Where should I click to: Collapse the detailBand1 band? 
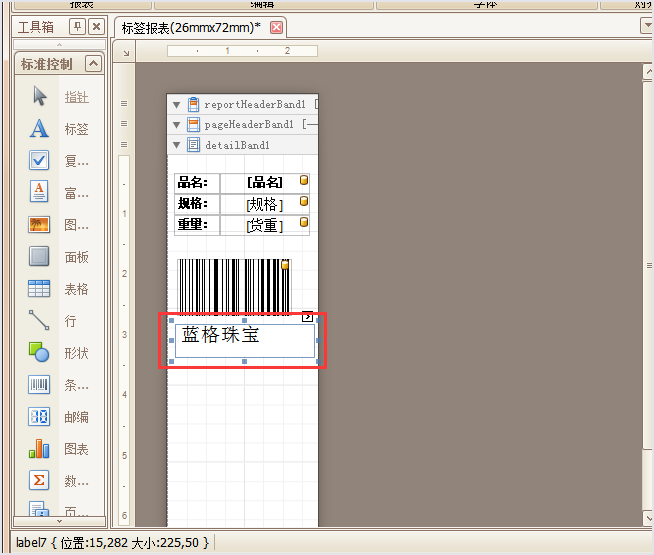(177, 145)
